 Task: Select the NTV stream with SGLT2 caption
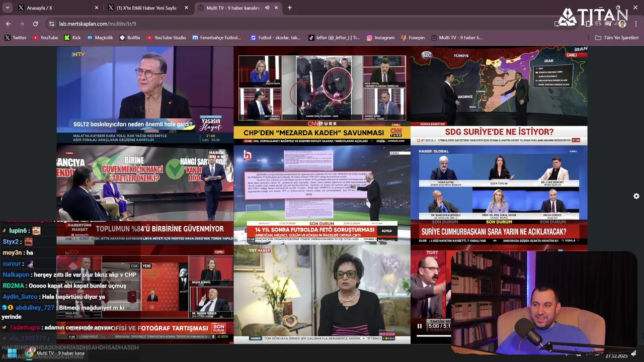(145, 95)
